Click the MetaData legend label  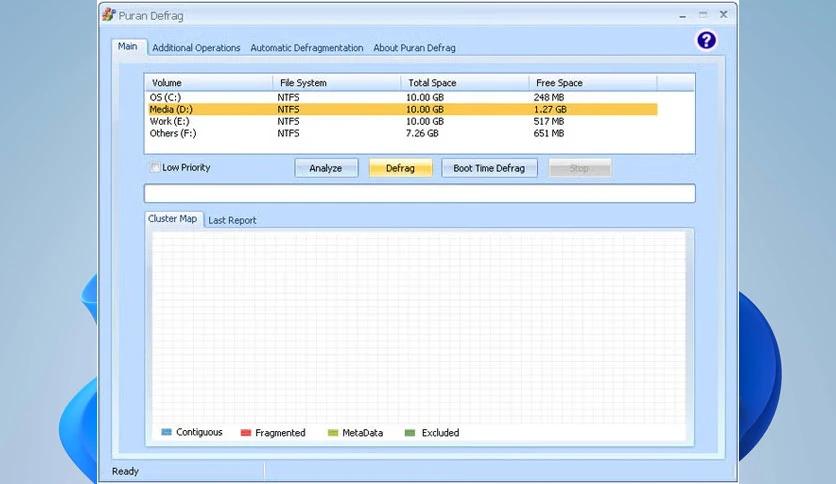(363, 433)
